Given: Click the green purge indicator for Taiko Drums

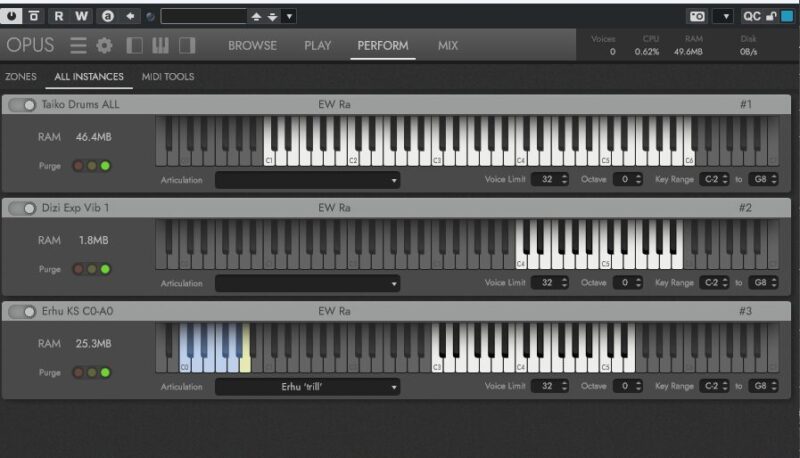Looking at the screenshot, I should pyautogui.click(x=105, y=166).
